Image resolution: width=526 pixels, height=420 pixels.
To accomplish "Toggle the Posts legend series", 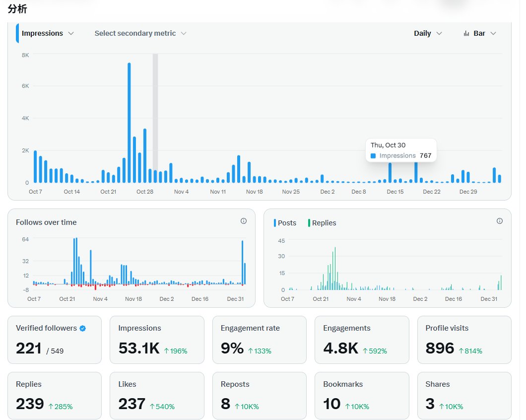I will [285, 223].
